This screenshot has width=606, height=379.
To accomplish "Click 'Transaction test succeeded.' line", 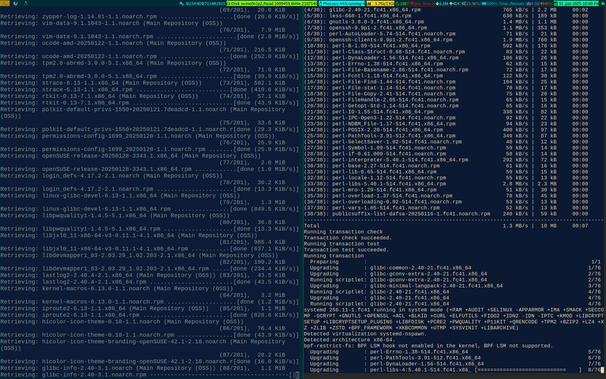I will pyautogui.click(x=346, y=250).
